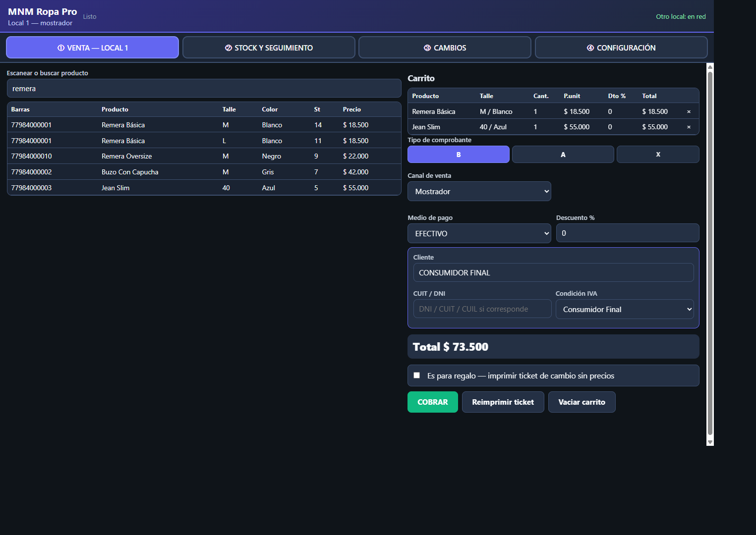
Task: Click the green COBRAR button
Action: tap(433, 402)
